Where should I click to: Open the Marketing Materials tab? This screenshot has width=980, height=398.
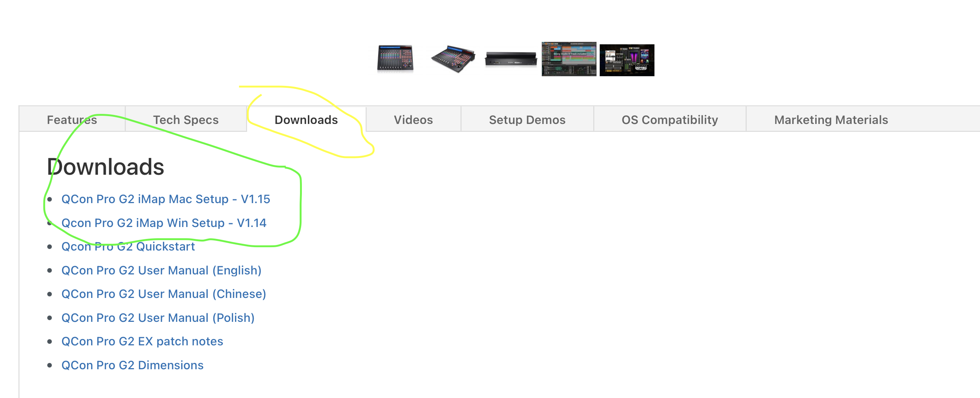(831, 120)
